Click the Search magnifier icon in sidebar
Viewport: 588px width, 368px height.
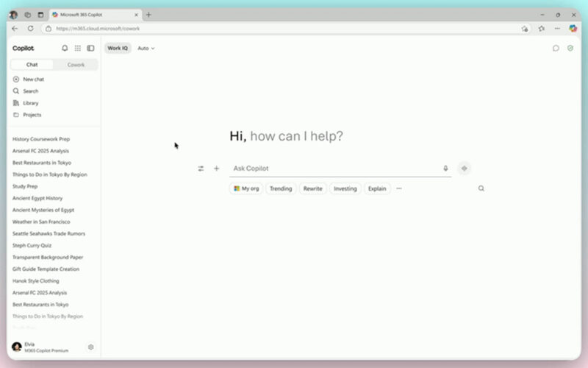pos(16,91)
